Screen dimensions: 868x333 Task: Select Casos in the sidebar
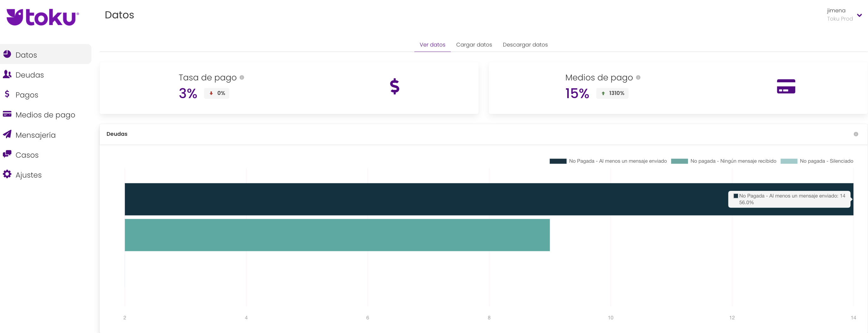click(x=46, y=155)
